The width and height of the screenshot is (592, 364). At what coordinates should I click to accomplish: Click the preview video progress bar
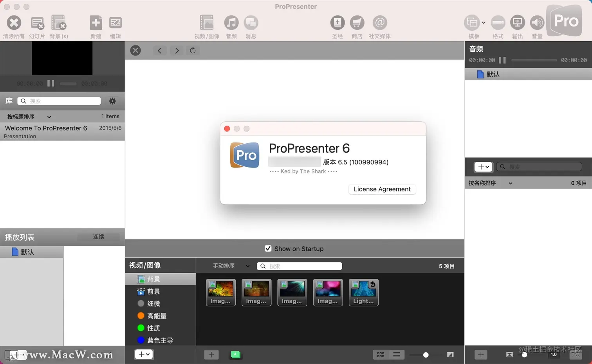68,83
